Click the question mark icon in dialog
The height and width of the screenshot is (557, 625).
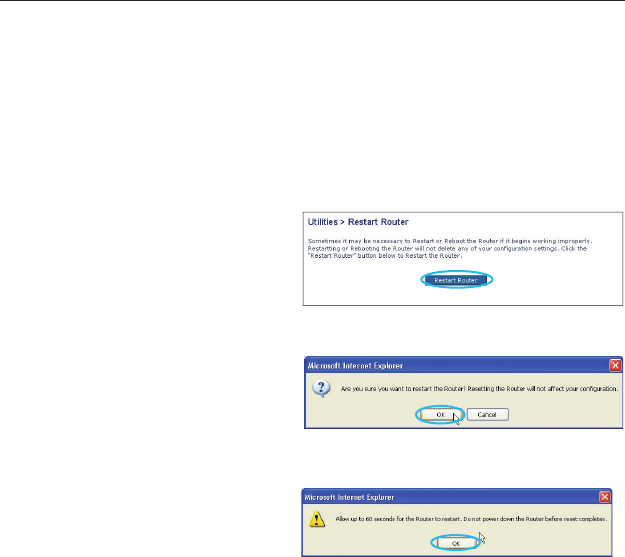tap(321, 388)
